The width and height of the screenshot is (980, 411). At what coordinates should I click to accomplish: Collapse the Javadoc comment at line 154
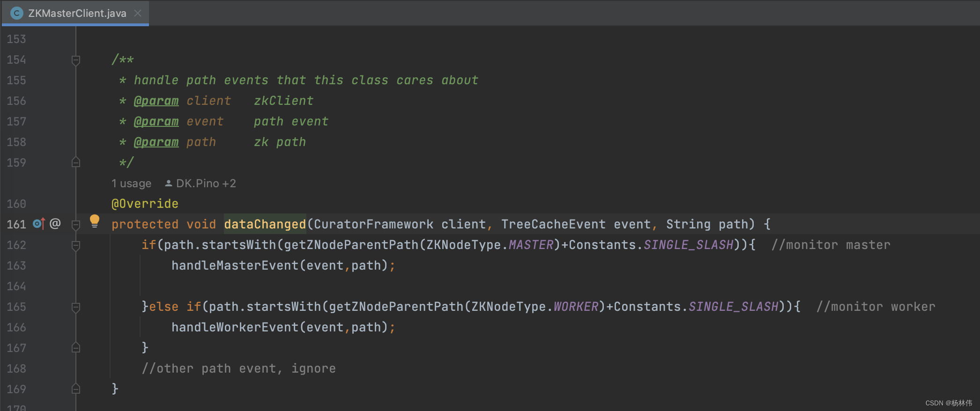(75, 60)
